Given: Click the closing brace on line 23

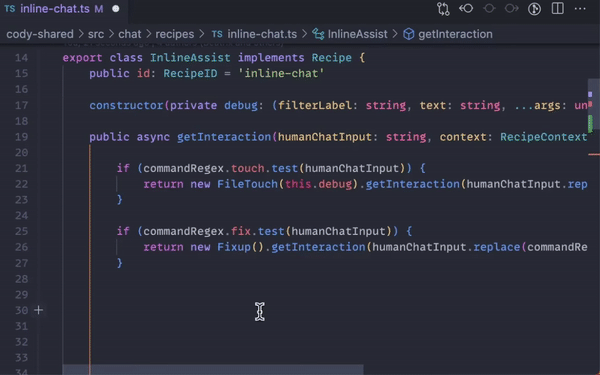Looking at the screenshot, I should pyautogui.click(x=119, y=200).
